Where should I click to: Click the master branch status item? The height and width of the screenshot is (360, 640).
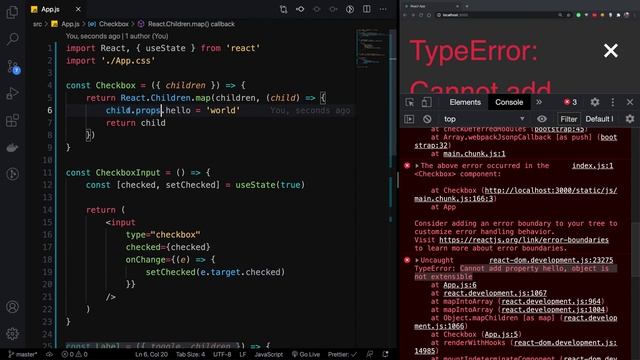pos(22,354)
